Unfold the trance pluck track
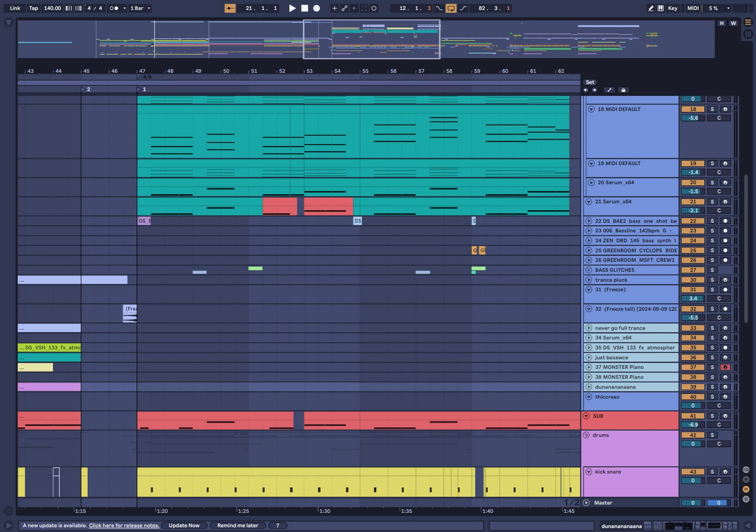The image size is (756, 532). (x=589, y=280)
